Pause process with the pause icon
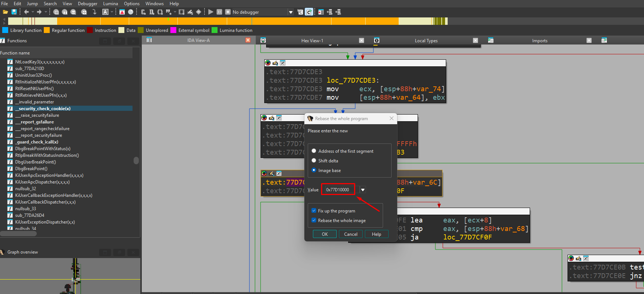 tap(219, 12)
